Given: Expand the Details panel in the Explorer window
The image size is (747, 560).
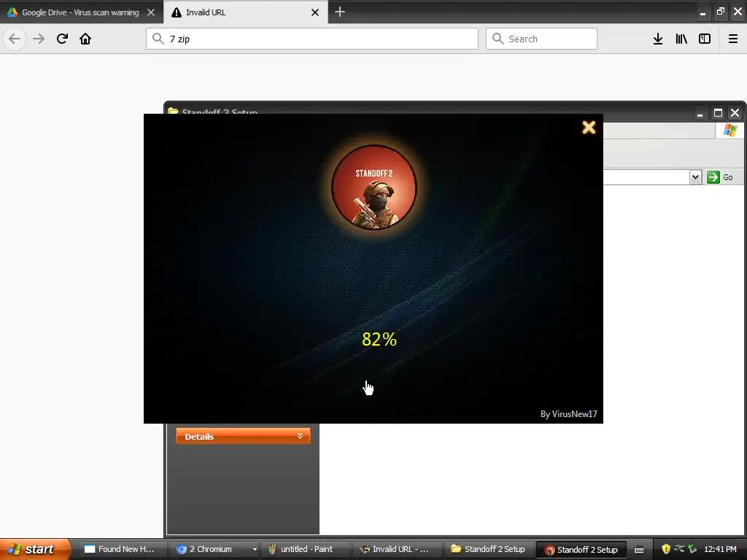Looking at the screenshot, I should pos(243,436).
